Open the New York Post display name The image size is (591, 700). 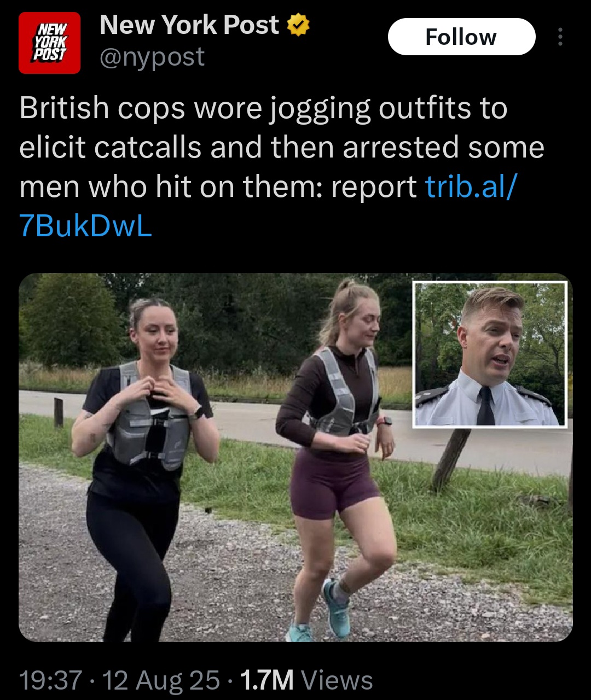pos(189,25)
